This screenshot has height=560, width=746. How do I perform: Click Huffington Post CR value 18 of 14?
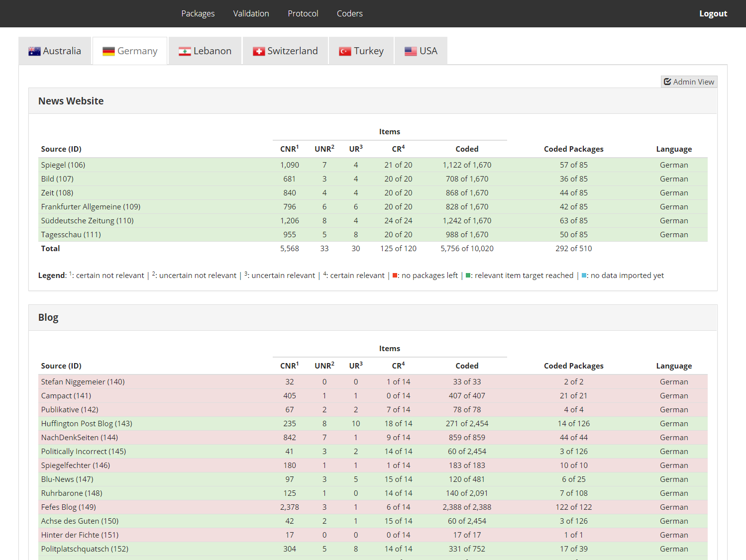tap(398, 423)
